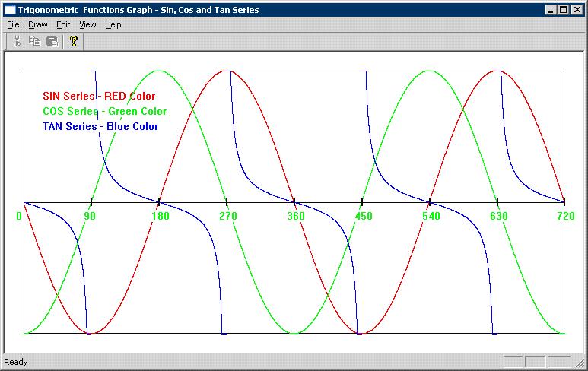Click the Ready status bar text
The image size is (588, 371).
pyautogui.click(x=17, y=362)
